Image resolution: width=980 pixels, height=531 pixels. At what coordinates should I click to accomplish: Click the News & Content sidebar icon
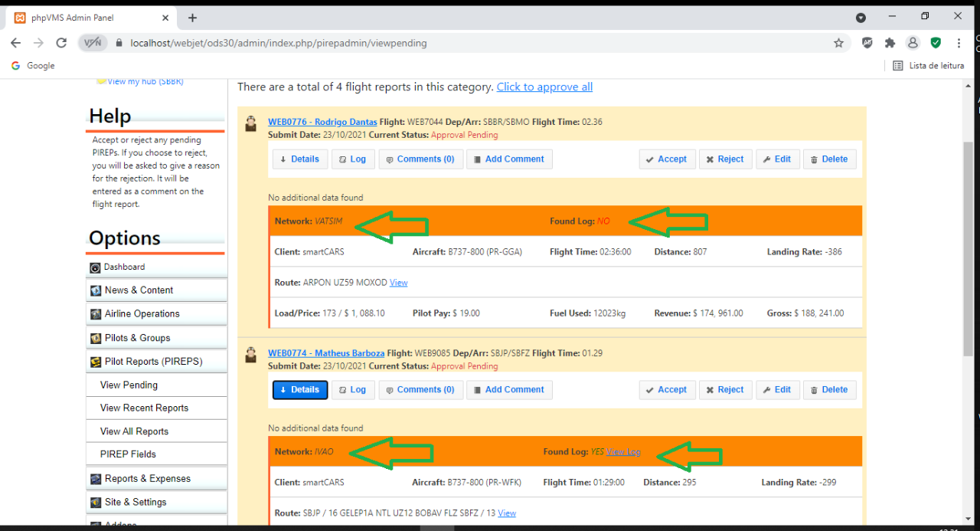coord(96,290)
